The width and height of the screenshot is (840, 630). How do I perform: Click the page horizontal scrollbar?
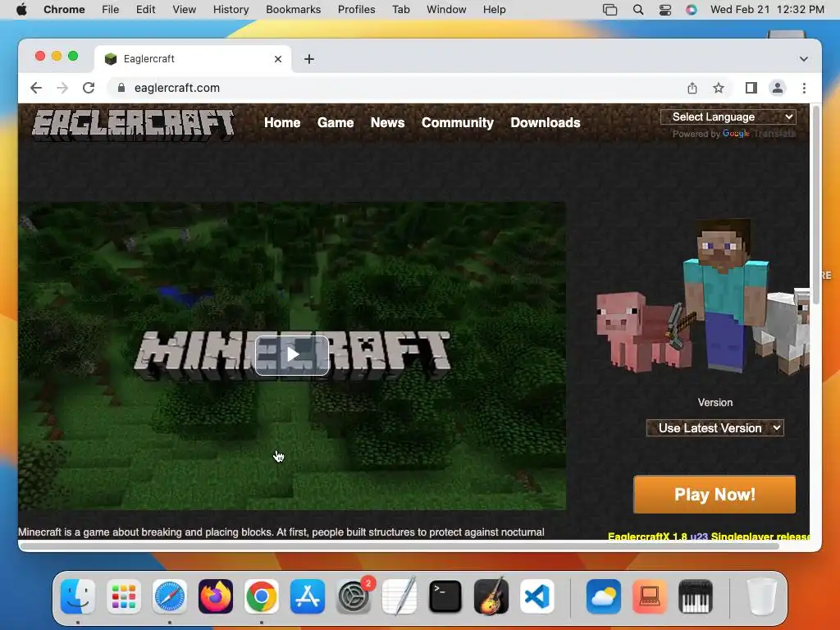pyautogui.click(x=399, y=546)
